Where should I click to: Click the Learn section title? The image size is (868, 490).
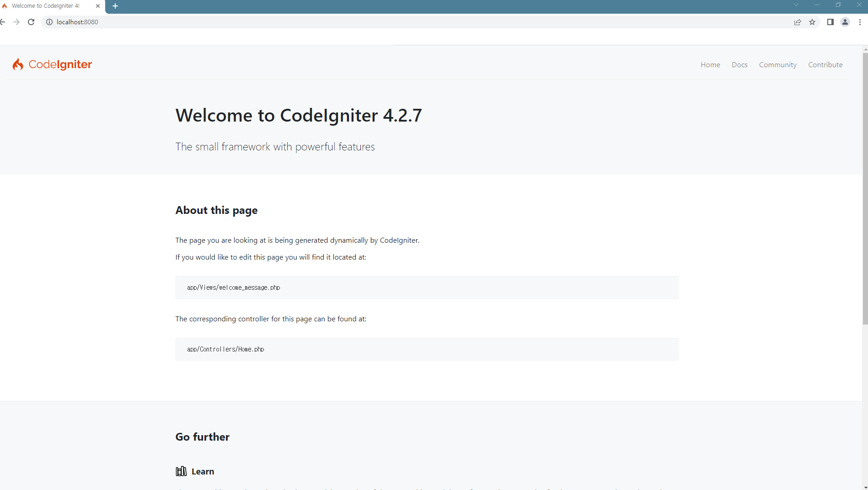pyautogui.click(x=203, y=471)
